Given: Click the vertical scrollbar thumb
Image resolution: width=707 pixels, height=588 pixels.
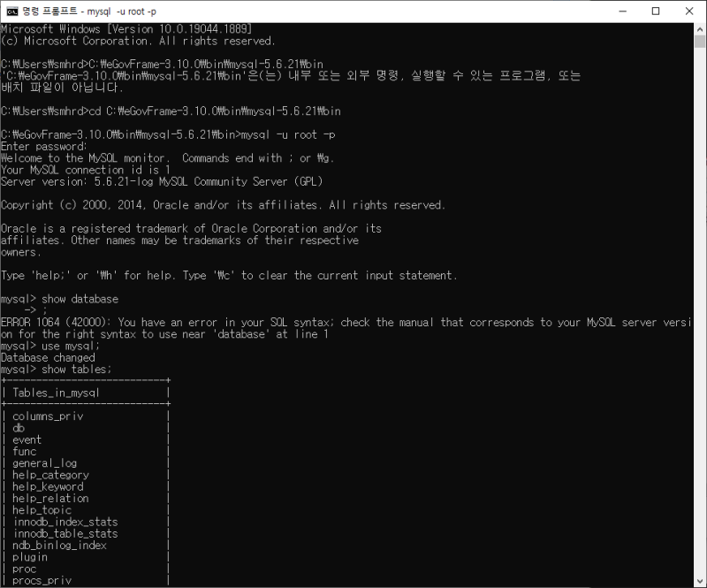Looking at the screenshot, I should (700, 42).
